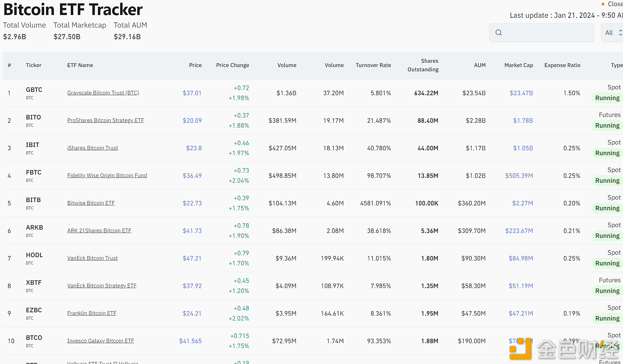Click the Running badge in FBTC row
Screen dimensions: 623x364
click(x=607, y=181)
